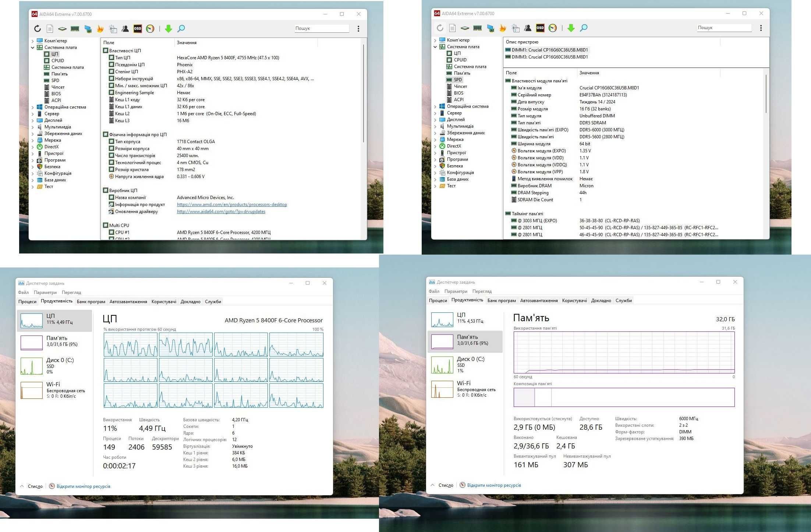Expand Операційна система node in left AIDA64 tree

pos(33,107)
